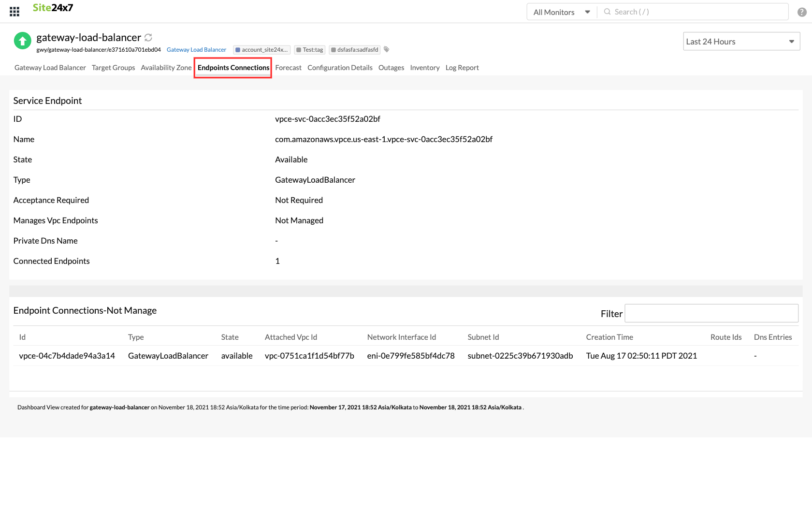
Task: Select vpc-0751ca1f1d54bf77b cell
Action: pos(309,356)
